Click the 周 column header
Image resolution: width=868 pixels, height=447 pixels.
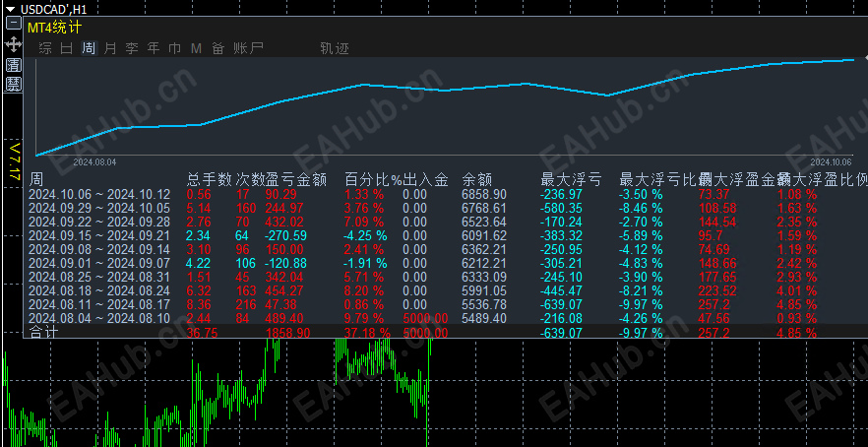35,179
